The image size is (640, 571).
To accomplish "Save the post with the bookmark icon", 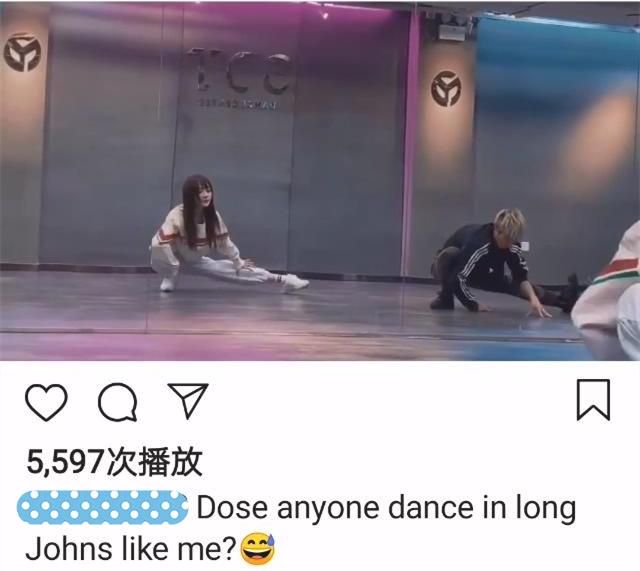I will click(x=593, y=400).
